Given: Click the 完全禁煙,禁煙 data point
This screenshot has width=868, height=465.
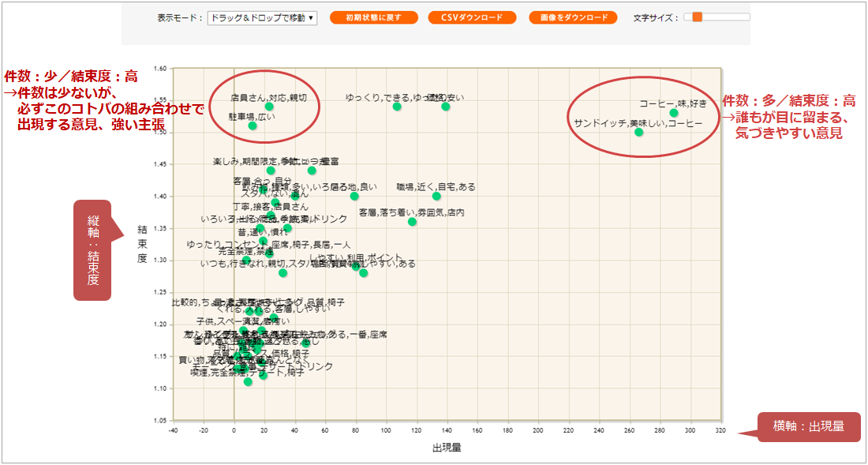Looking at the screenshot, I should tap(246, 261).
